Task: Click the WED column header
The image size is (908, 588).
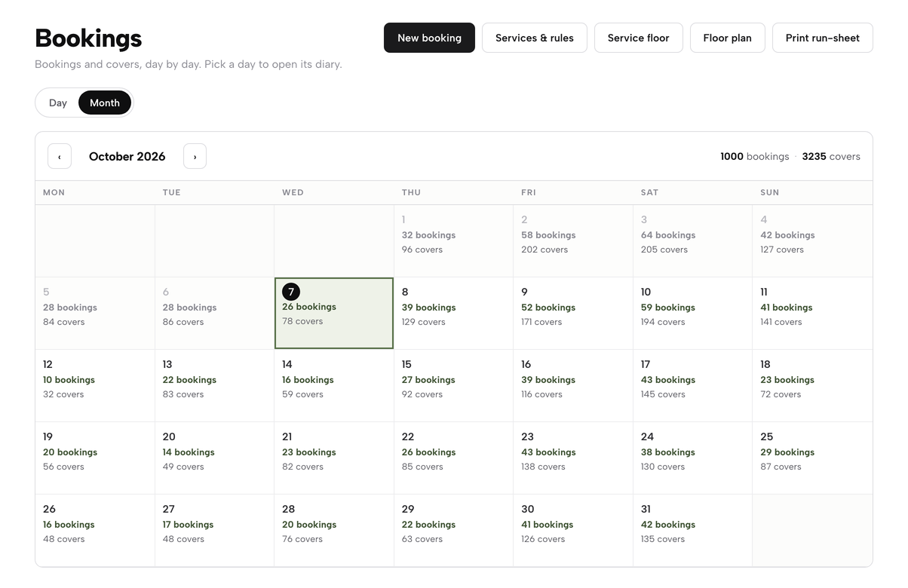Action: [293, 193]
